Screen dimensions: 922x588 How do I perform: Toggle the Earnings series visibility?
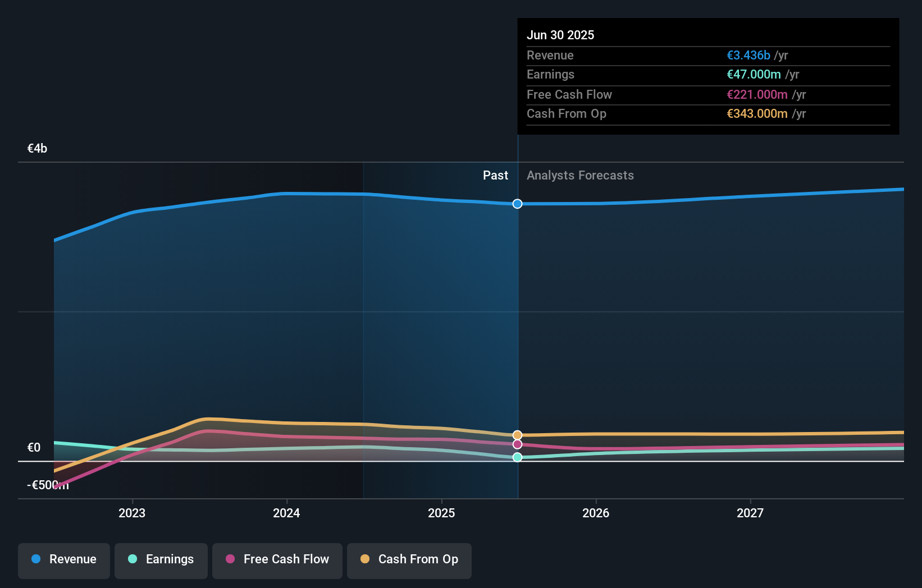coord(161,561)
